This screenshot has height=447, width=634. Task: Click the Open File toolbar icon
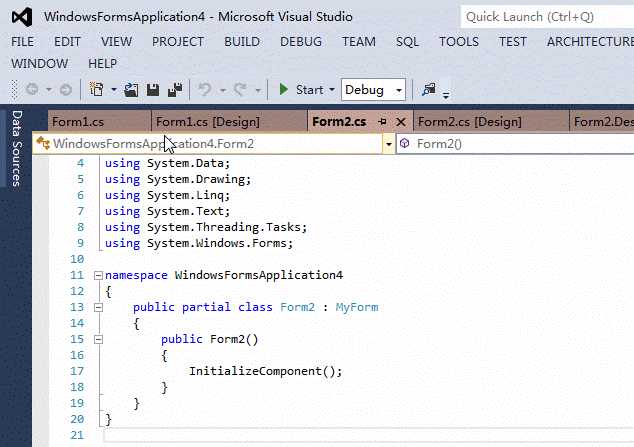[x=131, y=89]
